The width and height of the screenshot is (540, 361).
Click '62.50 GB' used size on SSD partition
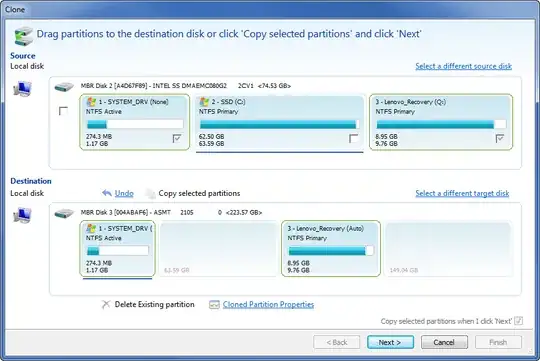click(211, 136)
